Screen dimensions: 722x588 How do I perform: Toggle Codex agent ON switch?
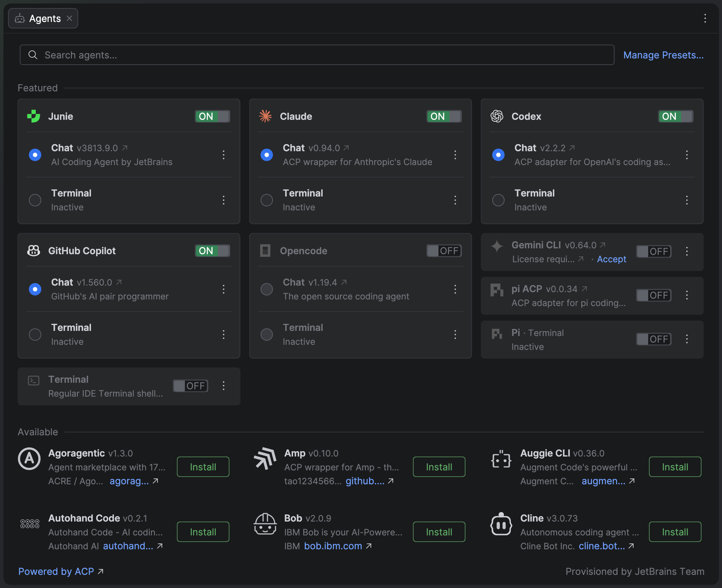coord(676,117)
